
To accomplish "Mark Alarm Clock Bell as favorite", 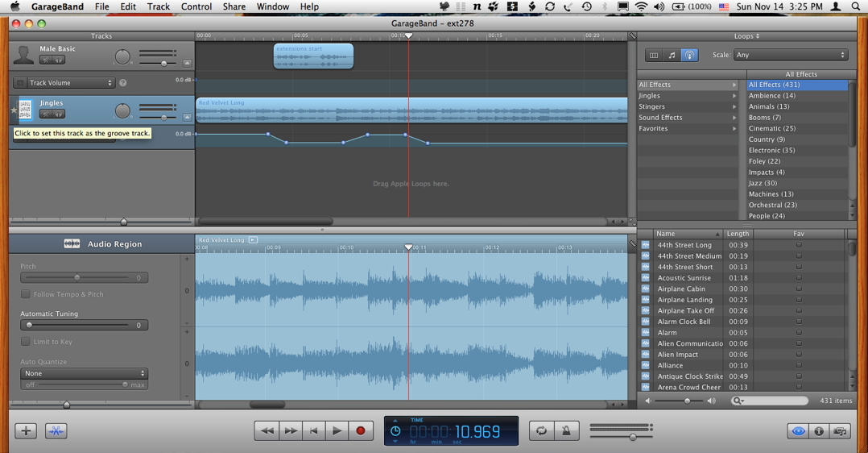I will (799, 322).
